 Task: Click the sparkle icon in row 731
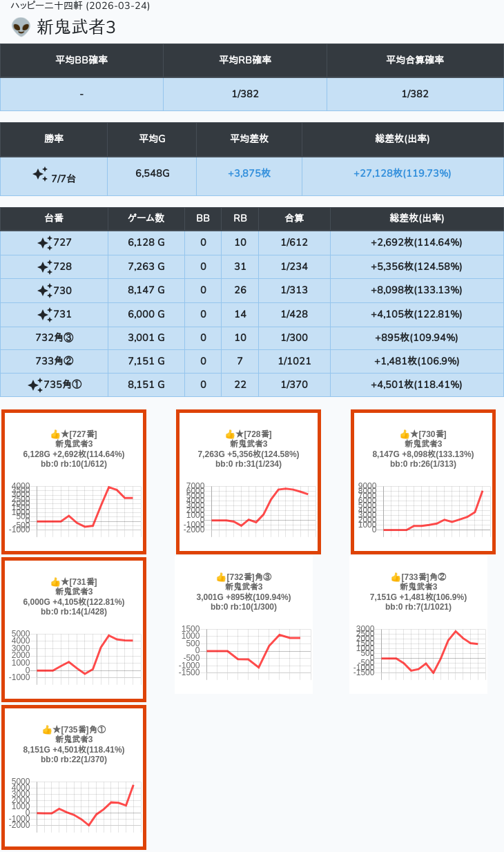point(45,315)
